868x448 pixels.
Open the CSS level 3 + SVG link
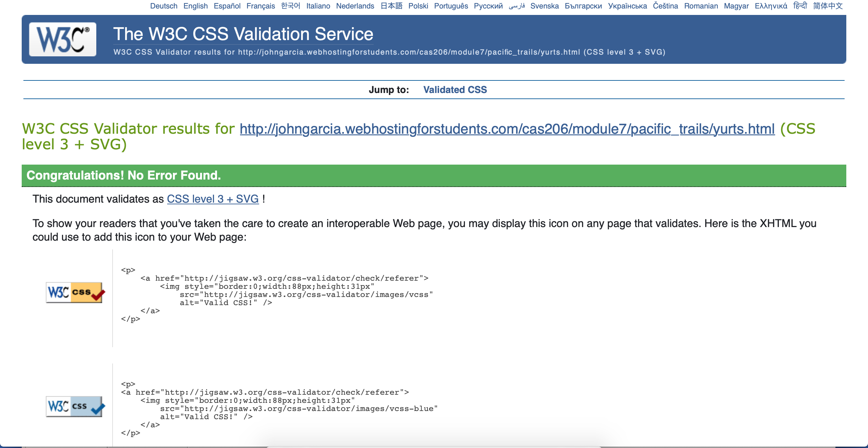[x=213, y=199]
